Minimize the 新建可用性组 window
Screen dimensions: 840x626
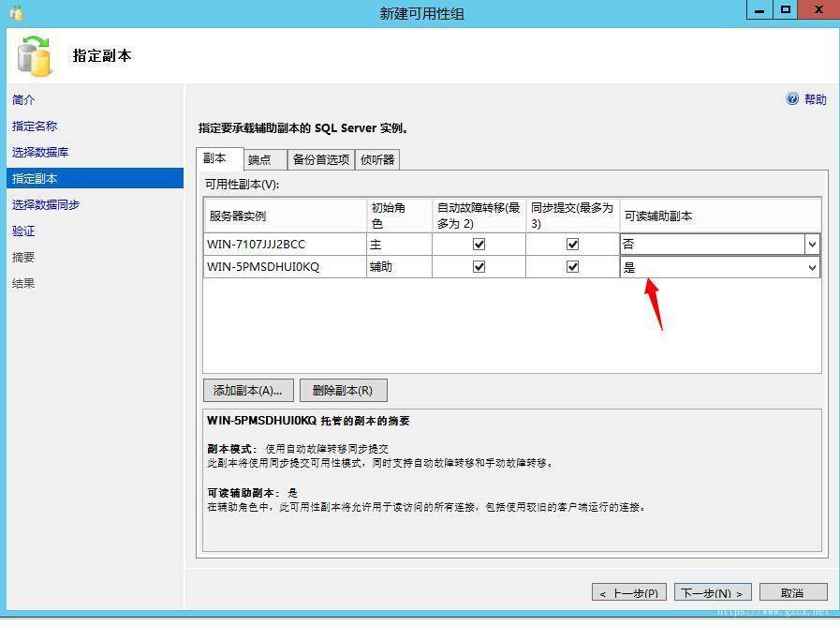[x=759, y=10]
